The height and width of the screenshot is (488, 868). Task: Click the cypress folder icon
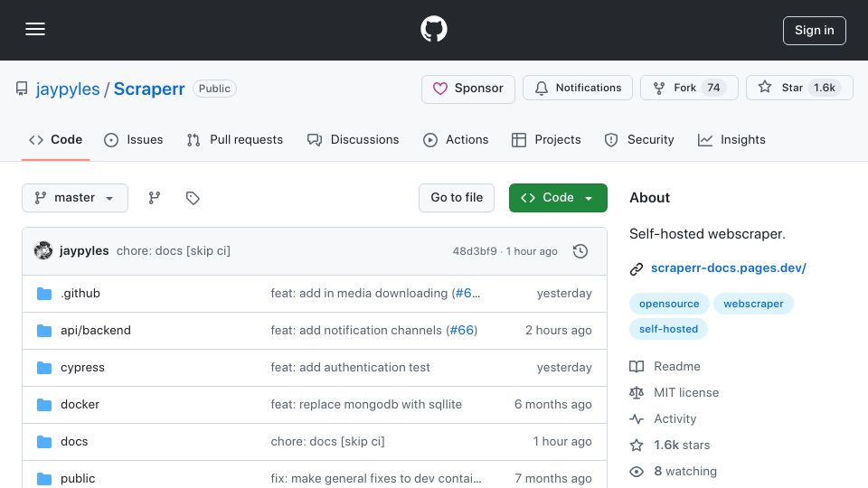[44, 368]
